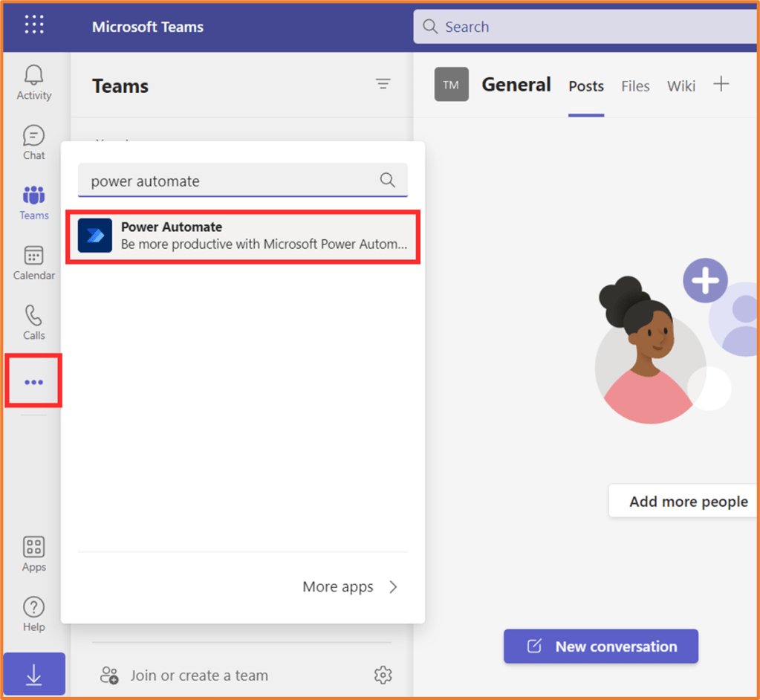
Task: Open the app launcher waffle icon
Action: [x=34, y=25]
